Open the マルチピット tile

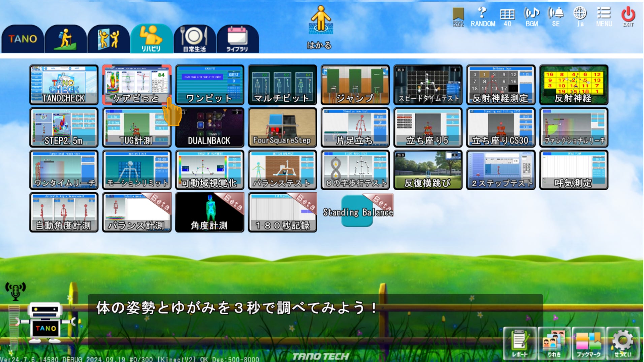282,85
